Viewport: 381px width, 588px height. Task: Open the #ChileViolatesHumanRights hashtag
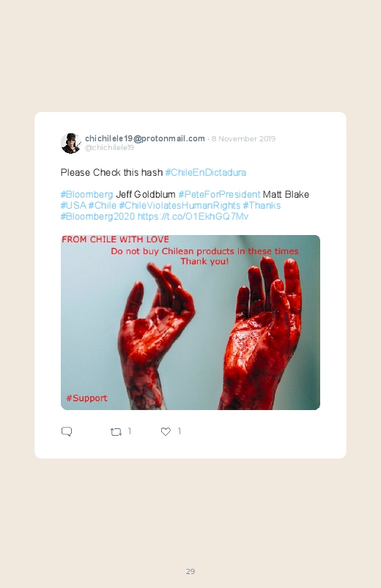click(x=180, y=206)
